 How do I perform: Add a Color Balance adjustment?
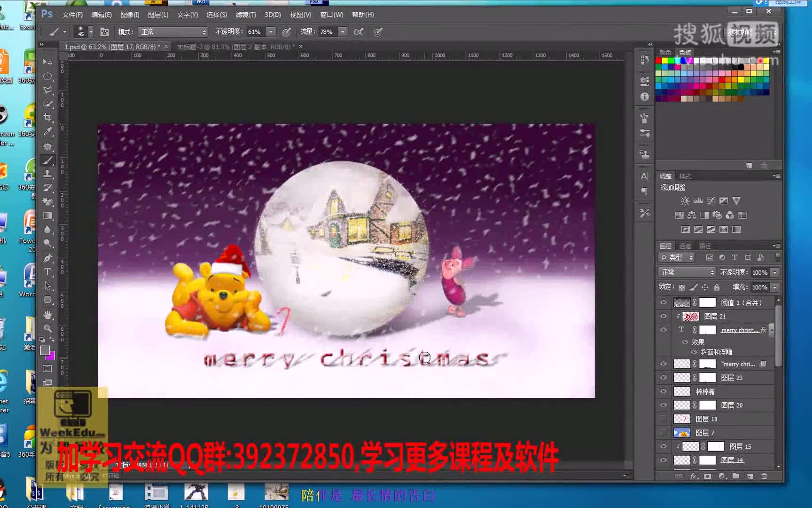[x=692, y=215]
